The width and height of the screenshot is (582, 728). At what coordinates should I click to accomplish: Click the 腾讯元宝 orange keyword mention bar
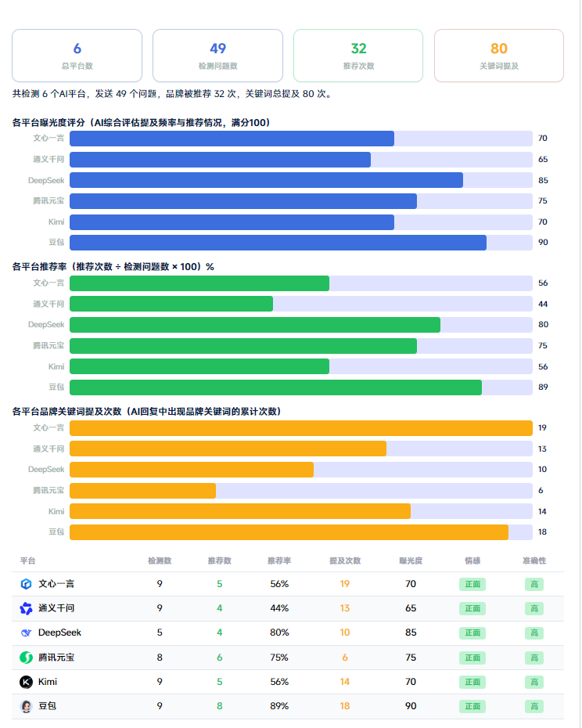tap(300, 491)
